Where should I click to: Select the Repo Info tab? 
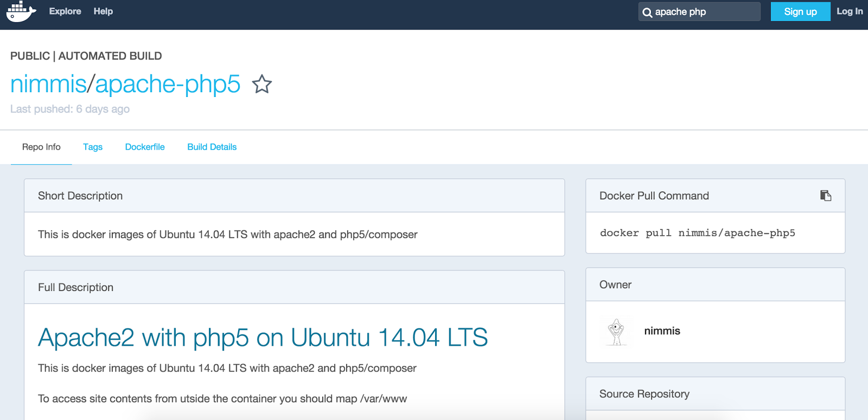click(41, 147)
